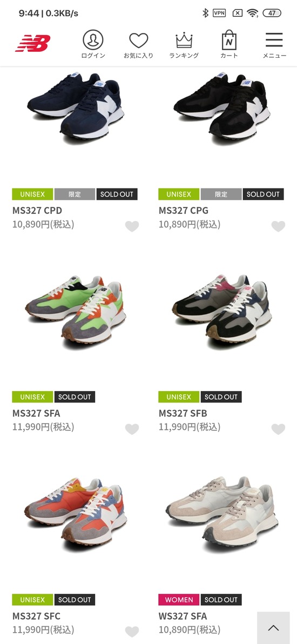Image resolution: width=297 pixels, height=644 pixels.
Task: Favorite the MS327 CPD heart
Action: (132, 226)
